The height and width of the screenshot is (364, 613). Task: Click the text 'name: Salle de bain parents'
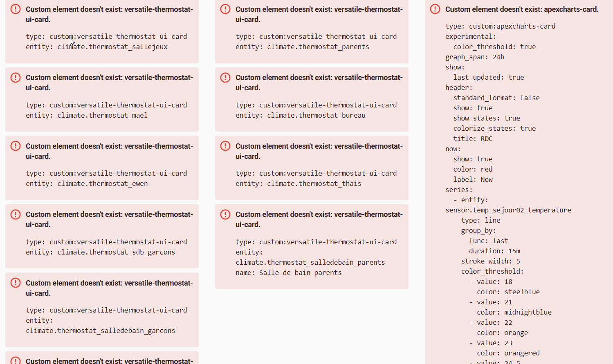click(x=289, y=272)
